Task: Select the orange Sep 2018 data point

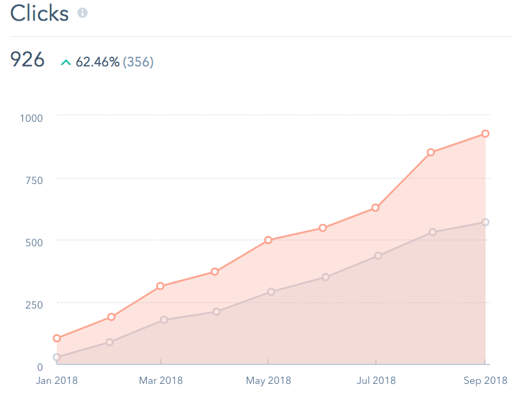Action: click(485, 134)
